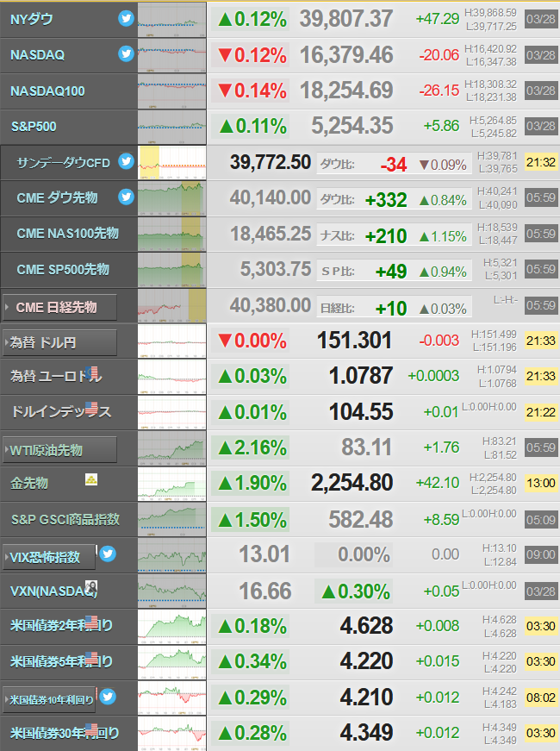Screen dimensions: 560x751
Task: Open the CME ダウ先物 mini chart
Action: point(171,198)
